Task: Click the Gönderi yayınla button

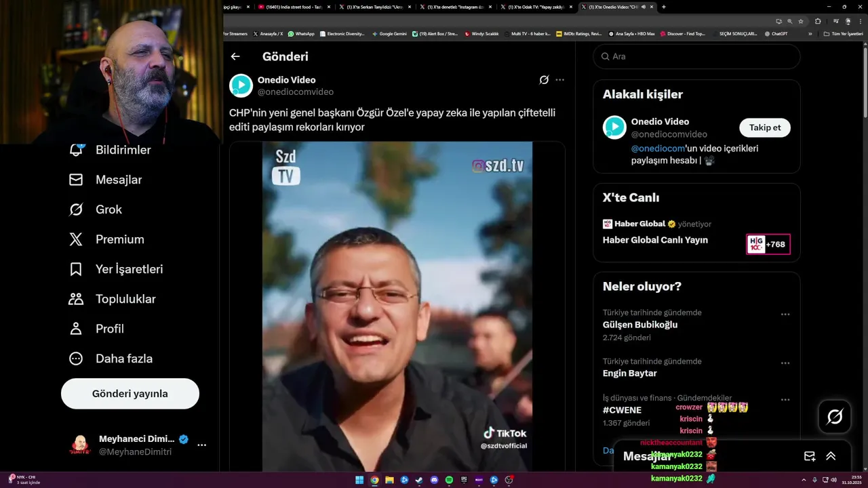Action: (130, 394)
